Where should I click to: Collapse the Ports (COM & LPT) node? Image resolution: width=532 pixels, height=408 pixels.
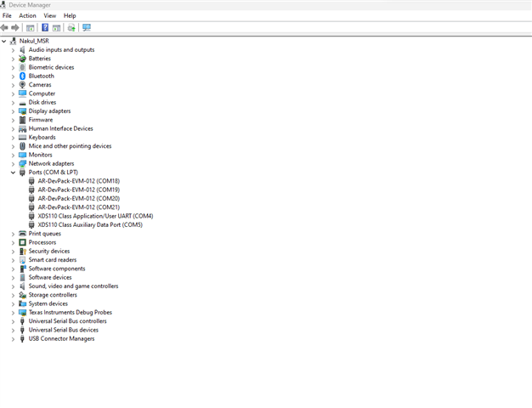point(13,173)
